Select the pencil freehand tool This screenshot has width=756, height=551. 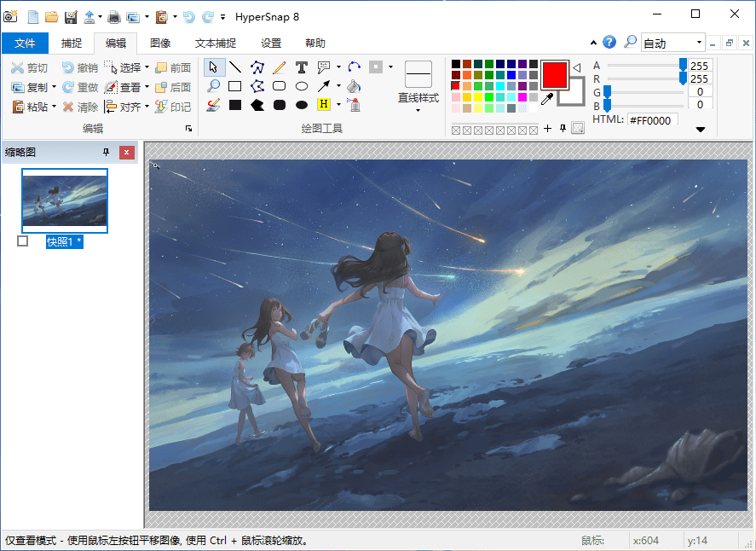pyautogui.click(x=280, y=67)
